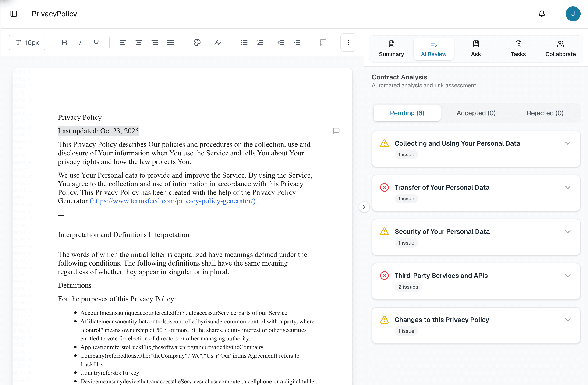Decrease the paragraph indent

point(280,42)
